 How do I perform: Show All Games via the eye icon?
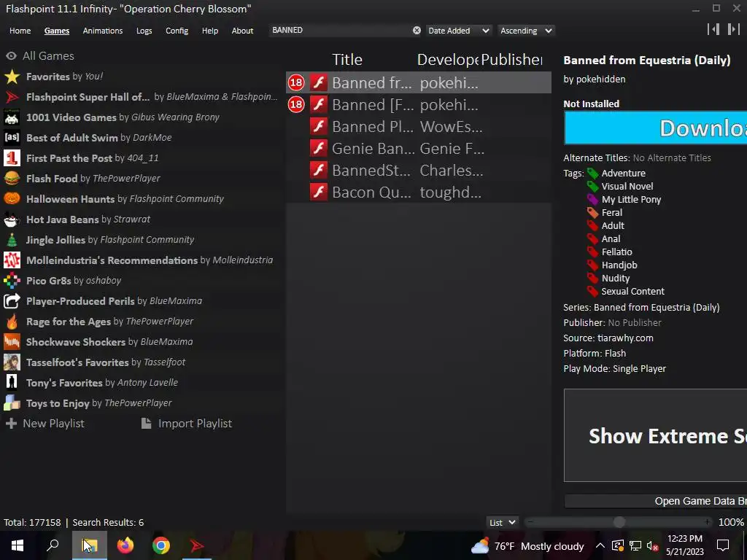pyautogui.click(x=12, y=55)
